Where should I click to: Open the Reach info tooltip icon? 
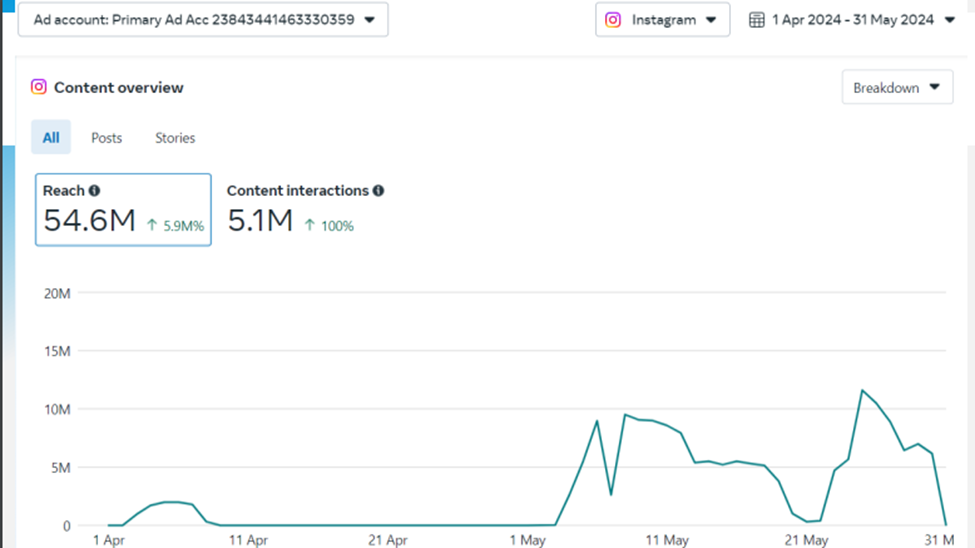point(94,190)
